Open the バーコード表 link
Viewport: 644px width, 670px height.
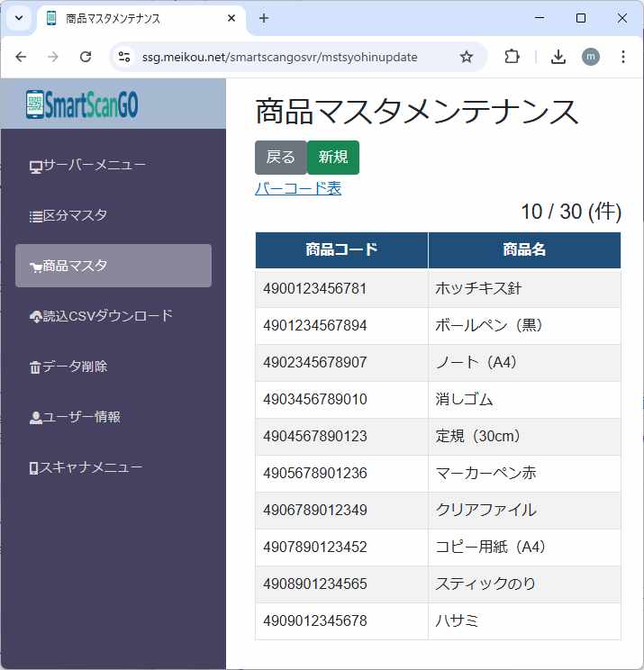(298, 188)
